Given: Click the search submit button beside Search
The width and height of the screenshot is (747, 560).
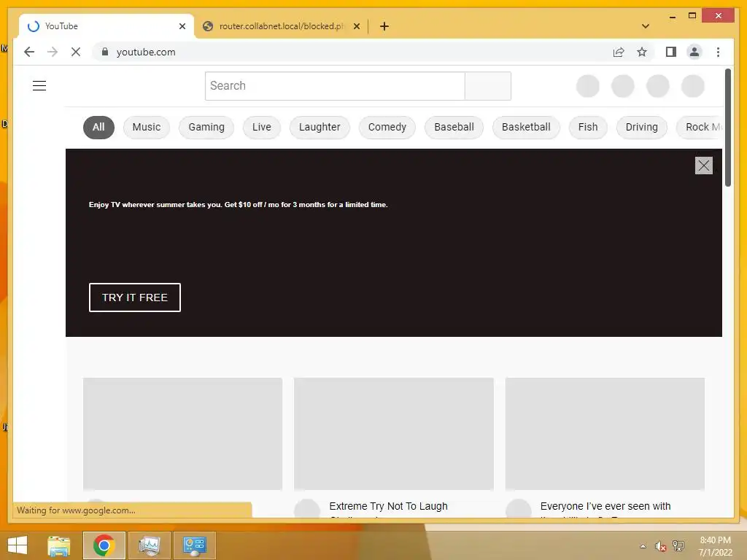Looking at the screenshot, I should point(488,86).
